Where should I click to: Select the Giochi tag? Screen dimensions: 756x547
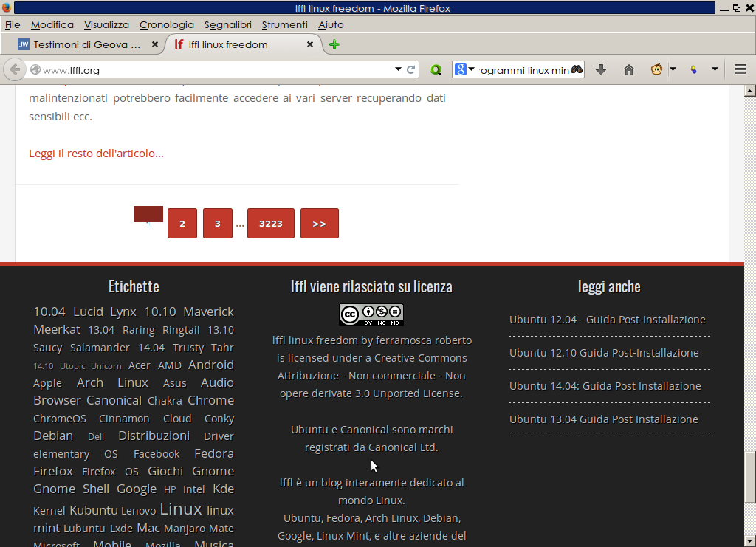[165, 472]
